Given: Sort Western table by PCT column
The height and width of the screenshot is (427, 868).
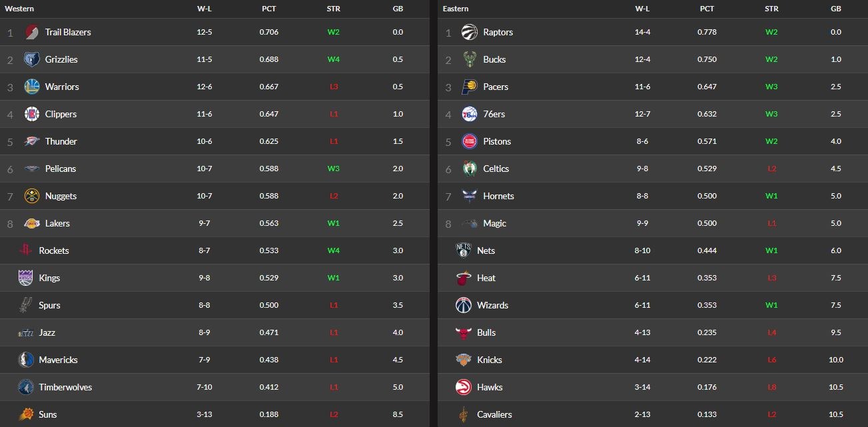Looking at the screenshot, I should coord(269,9).
